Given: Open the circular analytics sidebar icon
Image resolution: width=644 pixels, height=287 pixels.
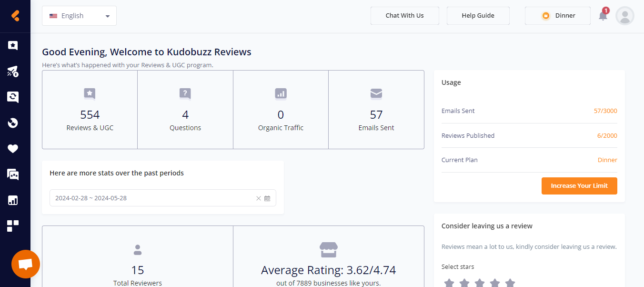Looking at the screenshot, I should [x=13, y=123].
